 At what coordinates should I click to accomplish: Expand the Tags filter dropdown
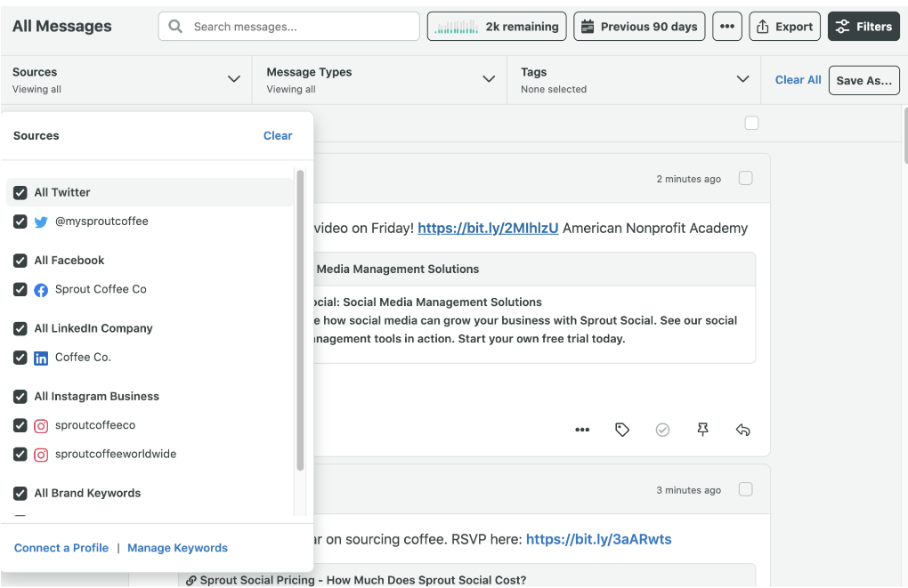[x=743, y=79]
